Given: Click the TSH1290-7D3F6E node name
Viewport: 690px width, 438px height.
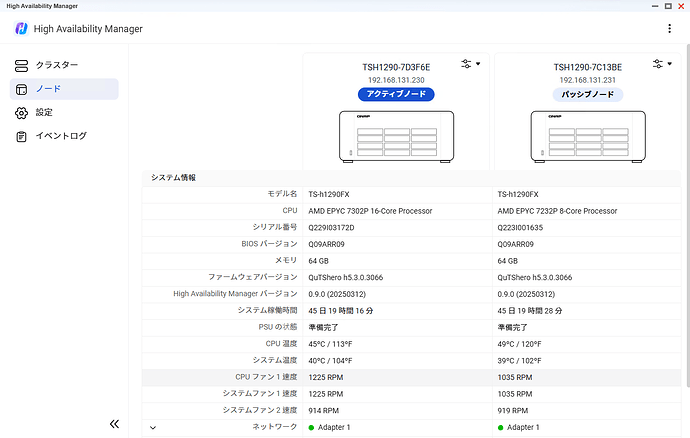Looking at the screenshot, I should tap(396, 67).
